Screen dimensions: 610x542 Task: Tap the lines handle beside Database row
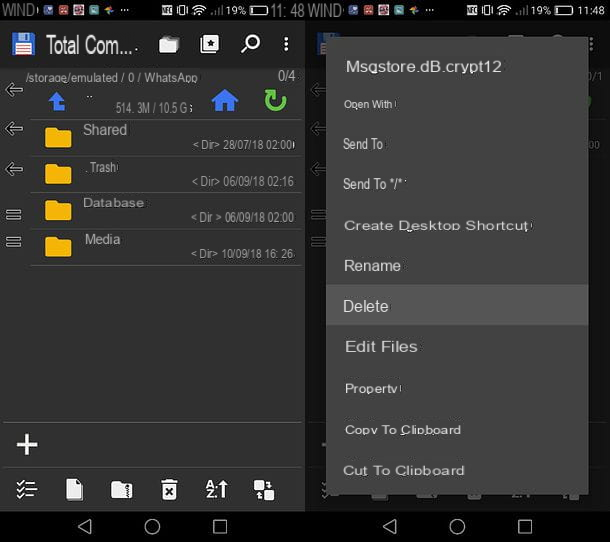14,214
